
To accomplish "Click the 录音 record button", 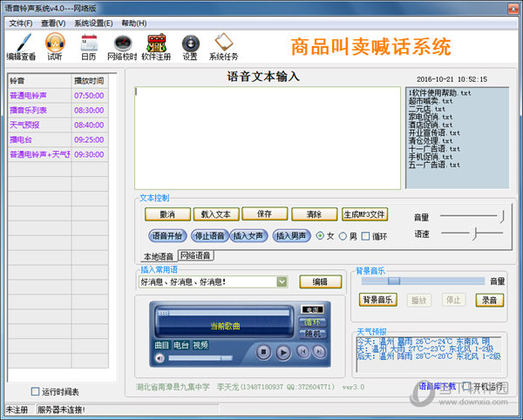I will point(489,301).
